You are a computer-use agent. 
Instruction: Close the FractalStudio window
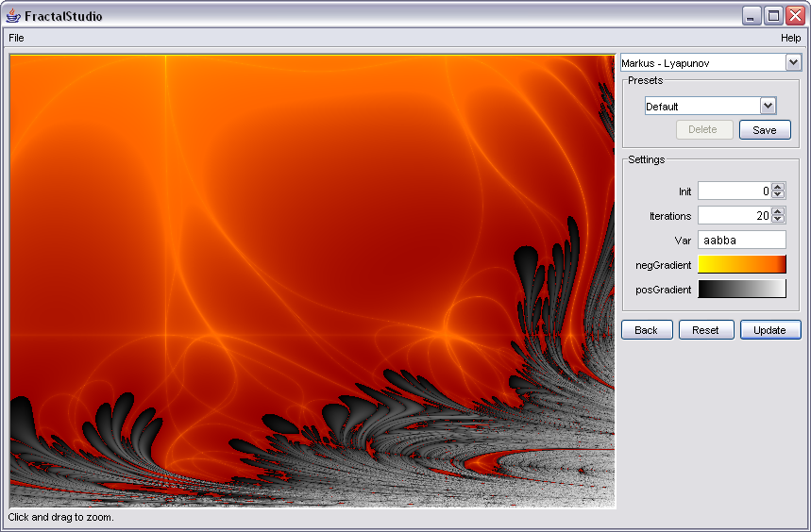pyautogui.click(x=795, y=16)
